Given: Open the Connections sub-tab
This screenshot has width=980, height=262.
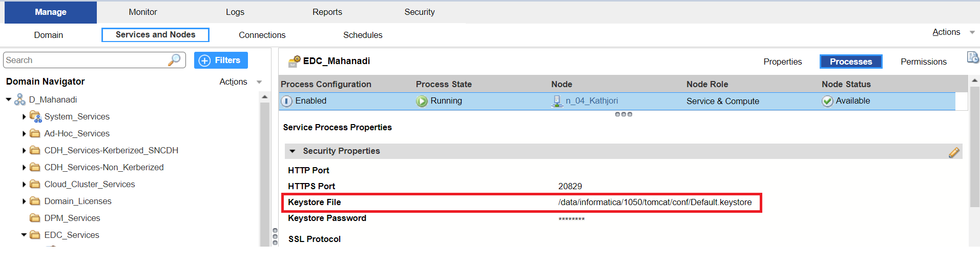Looking at the screenshot, I should 262,35.
